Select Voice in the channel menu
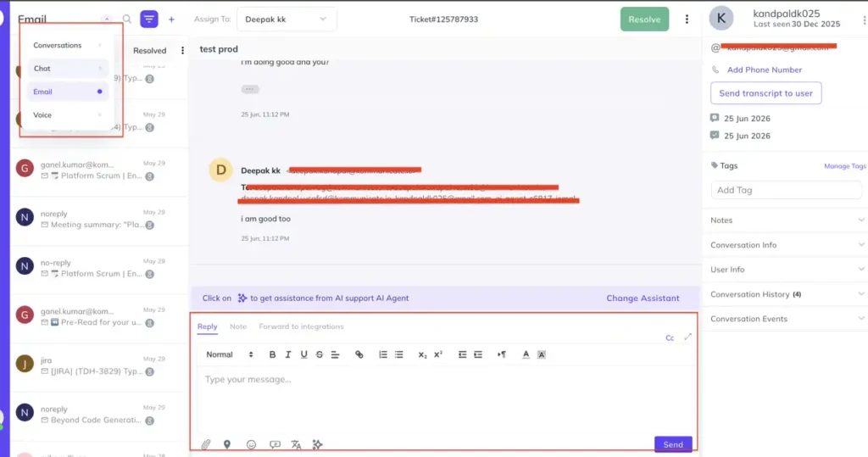868x457 pixels. 67,115
